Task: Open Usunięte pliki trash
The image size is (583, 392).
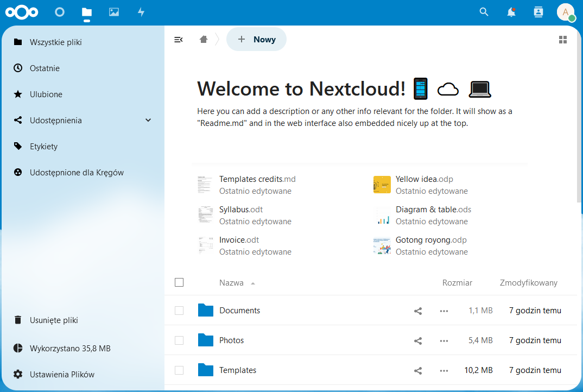Action: tap(83, 320)
